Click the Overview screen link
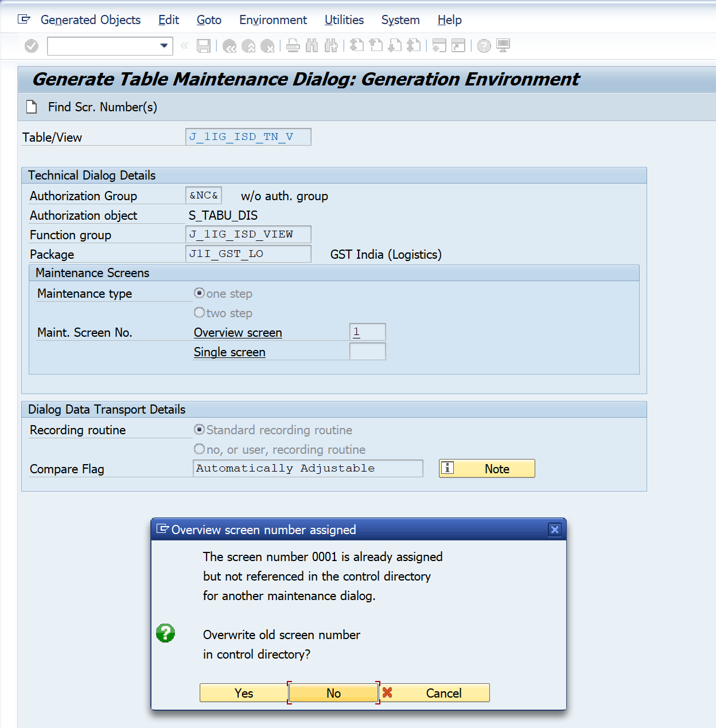Image resolution: width=716 pixels, height=728 pixels. 238,333
